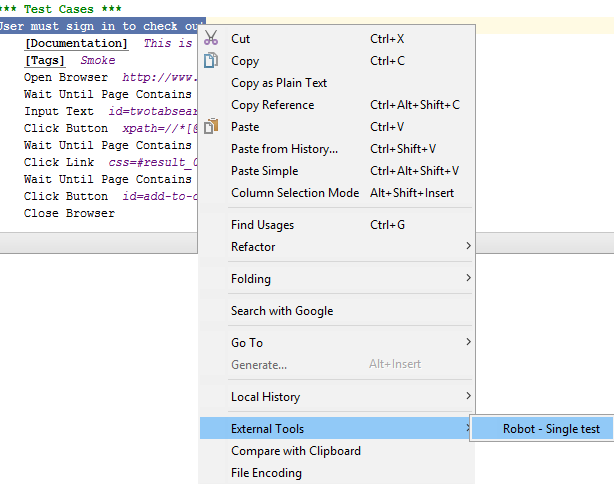Click the Cut scissors icon

211,39
